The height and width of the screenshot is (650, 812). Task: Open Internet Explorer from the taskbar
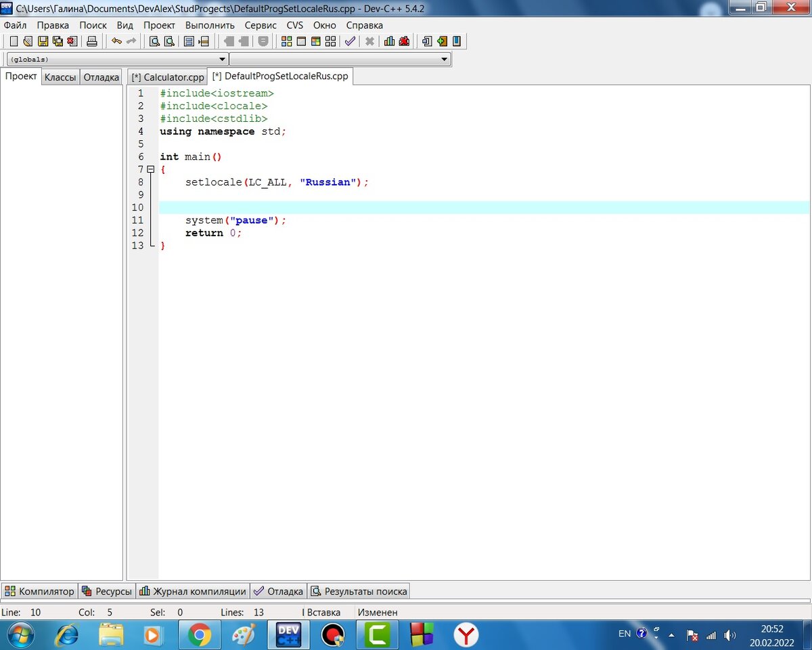pos(66,635)
